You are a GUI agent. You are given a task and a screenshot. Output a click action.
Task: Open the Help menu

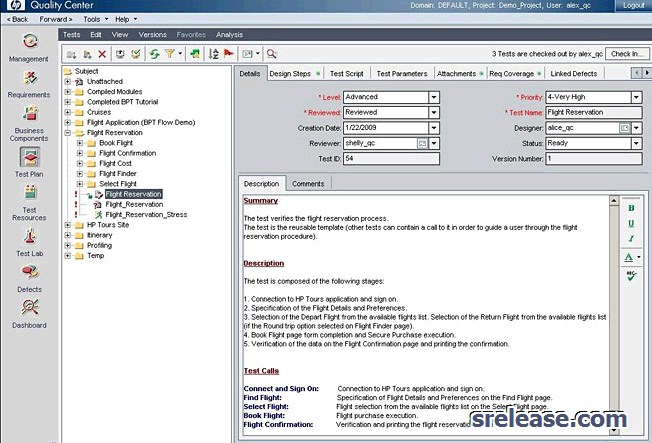point(126,20)
